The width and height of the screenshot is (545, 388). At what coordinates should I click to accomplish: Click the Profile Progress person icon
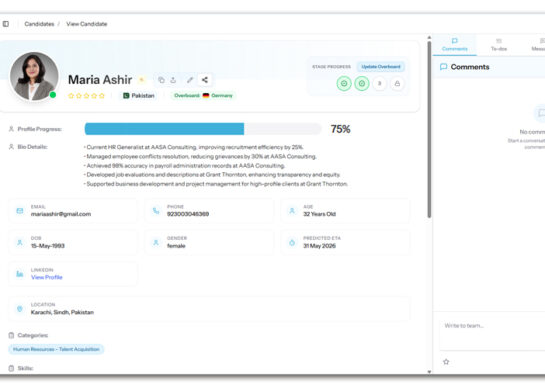11,129
